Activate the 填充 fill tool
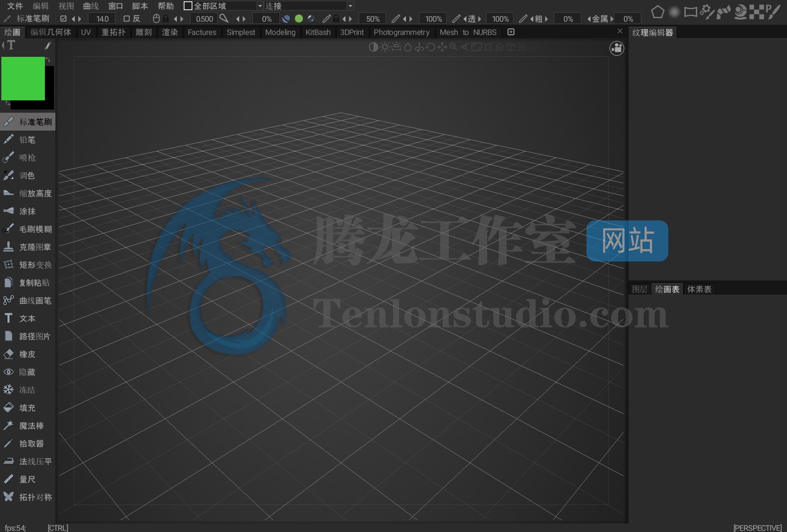 (27, 408)
